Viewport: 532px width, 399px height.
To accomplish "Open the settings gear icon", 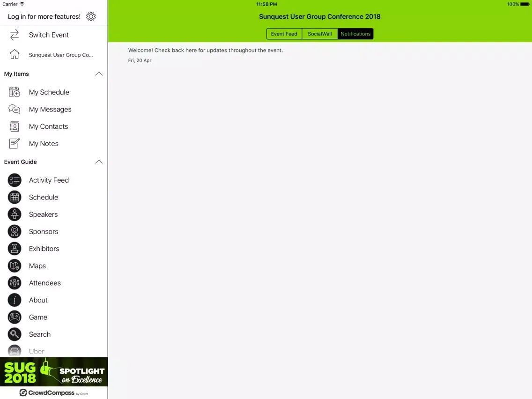I will point(91,16).
